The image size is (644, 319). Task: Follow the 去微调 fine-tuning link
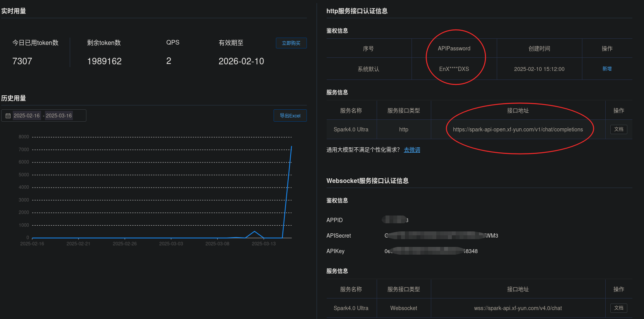[412, 150]
